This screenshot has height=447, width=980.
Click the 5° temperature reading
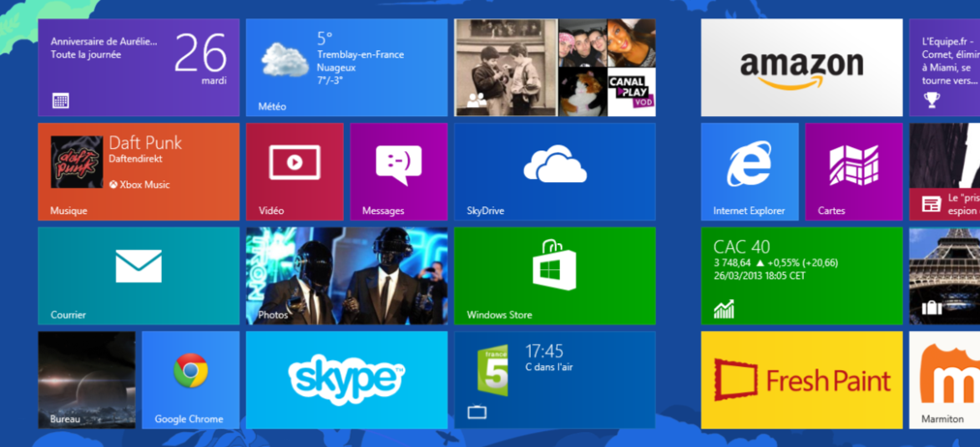325,38
